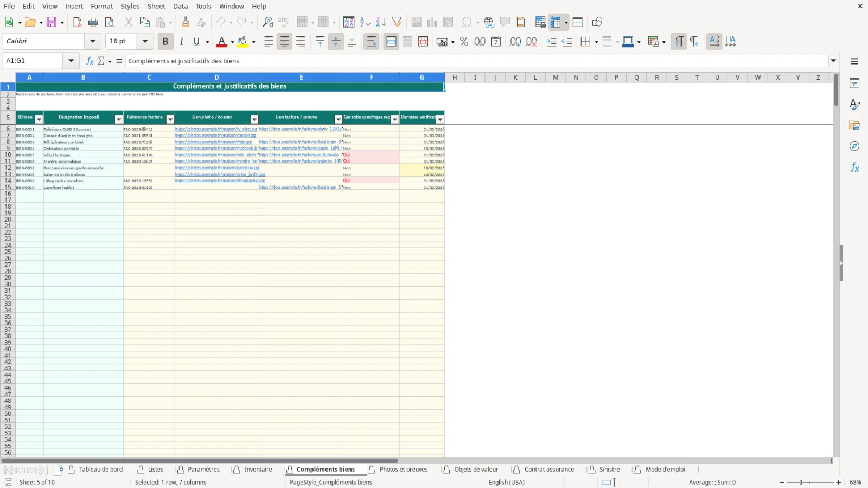The image size is (868, 488).
Task: Toggle Bold formatting
Action: point(165,42)
